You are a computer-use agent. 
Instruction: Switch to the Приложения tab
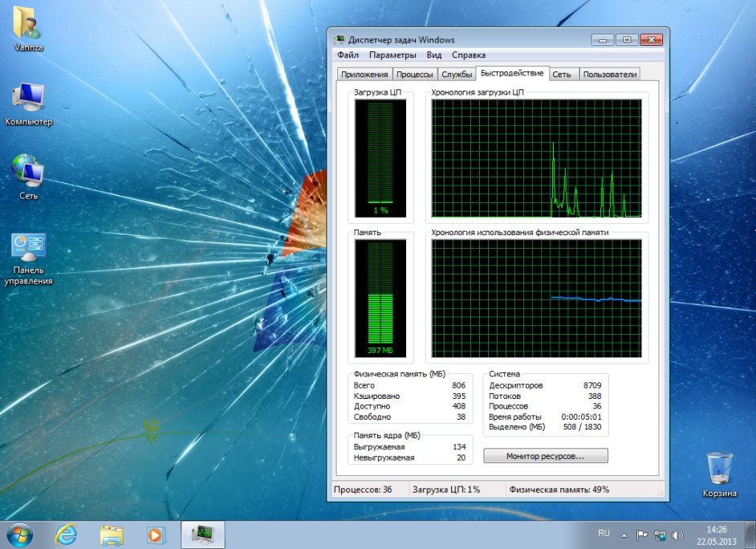[x=364, y=74]
